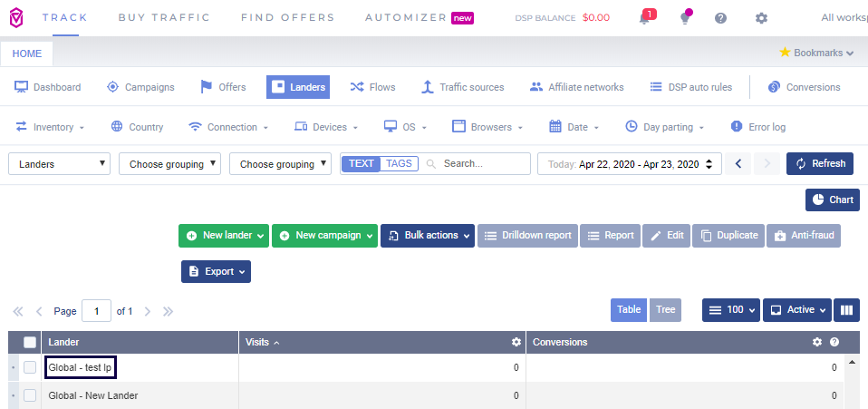Check the Global - test lp checkbox
Viewport: 868px width, 409px height.
[30, 367]
